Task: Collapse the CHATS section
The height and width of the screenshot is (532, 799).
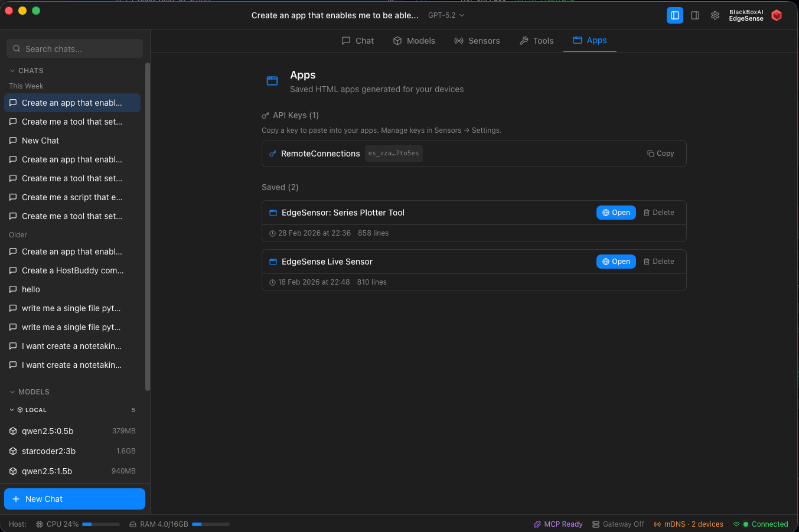Action: [12, 71]
